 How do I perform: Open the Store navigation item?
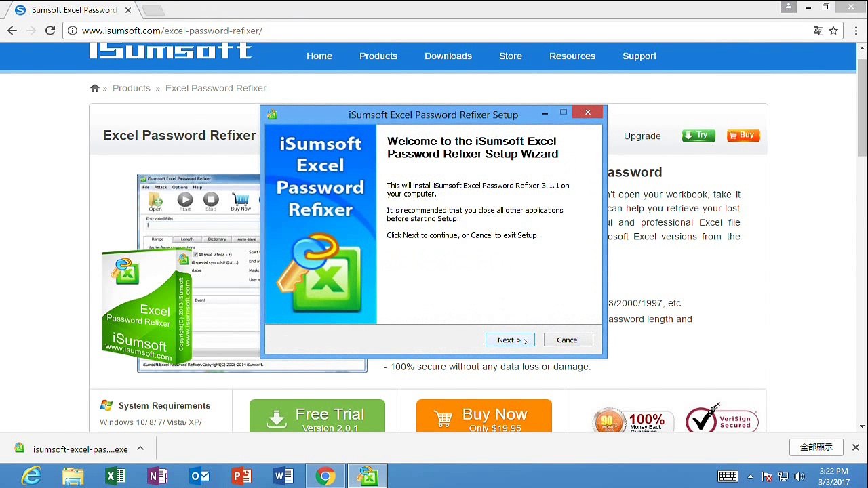coord(511,56)
